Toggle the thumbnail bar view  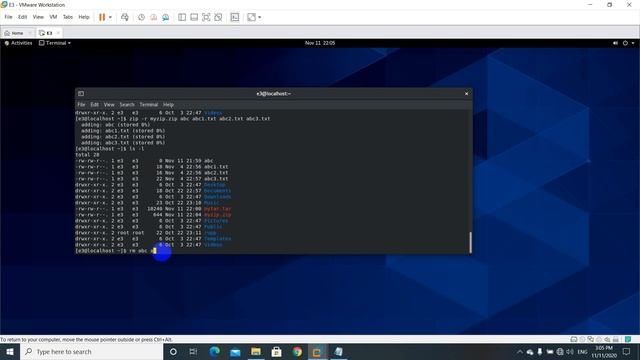pyautogui.click(x=194, y=17)
